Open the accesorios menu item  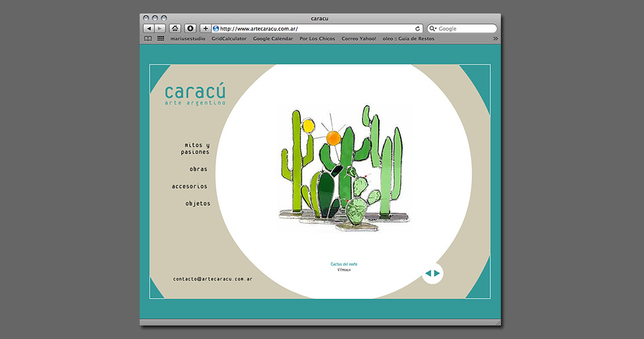[x=189, y=186]
